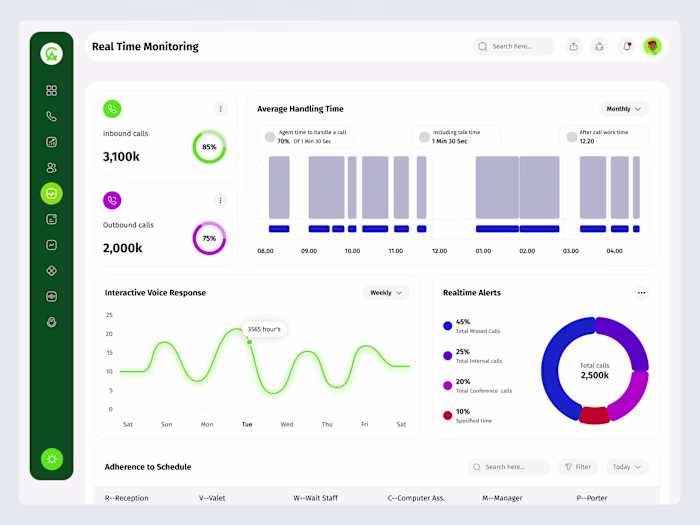700x525 pixels.
Task: Open the diamond grid icon in sidebar
Action: coord(51,271)
